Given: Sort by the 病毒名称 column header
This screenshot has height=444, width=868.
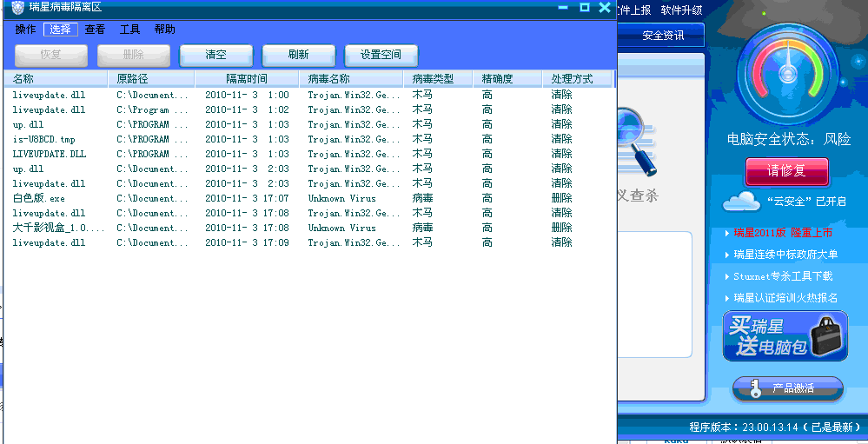Looking at the screenshot, I should (351, 79).
